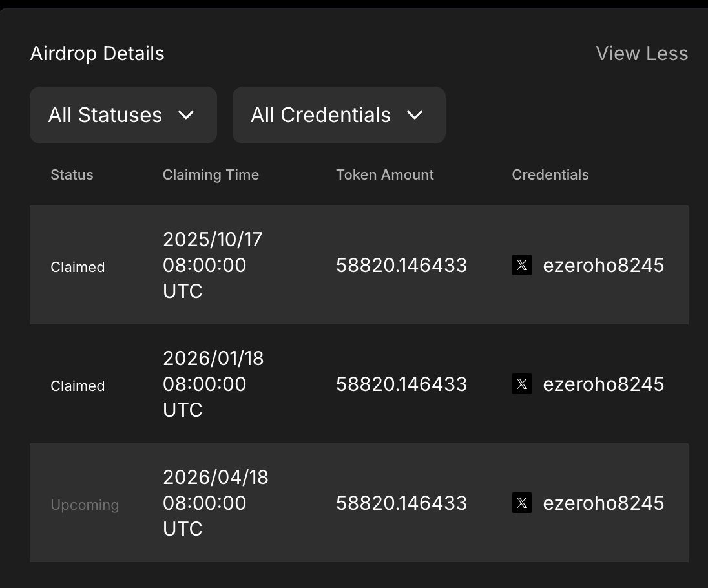Click the Claiming Time column header

point(211,175)
